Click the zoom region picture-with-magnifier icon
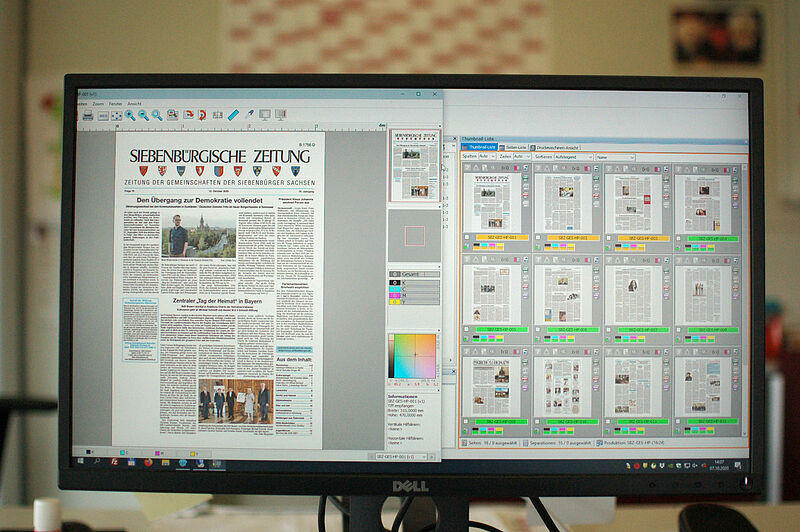Image resolution: width=800 pixels, height=532 pixels. click(172, 115)
